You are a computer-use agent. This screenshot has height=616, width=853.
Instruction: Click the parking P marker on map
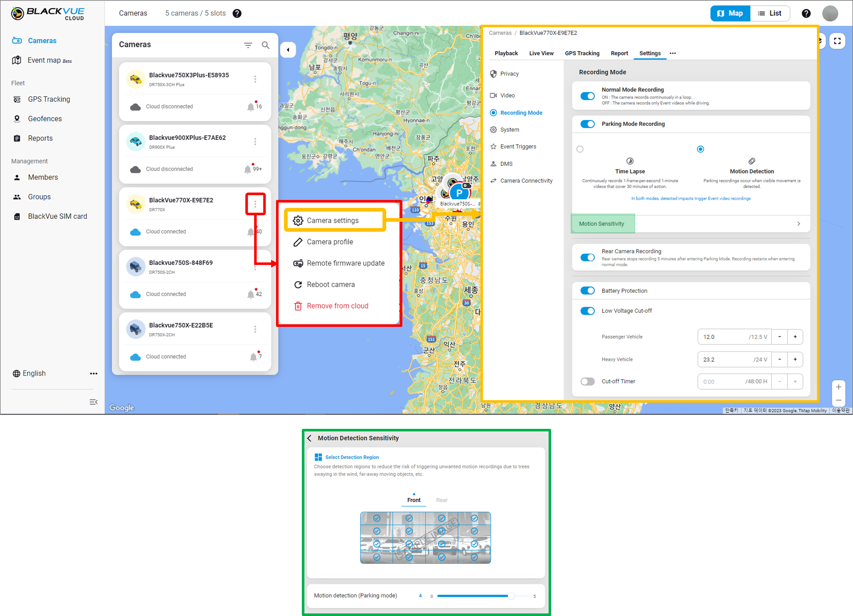tap(459, 193)
